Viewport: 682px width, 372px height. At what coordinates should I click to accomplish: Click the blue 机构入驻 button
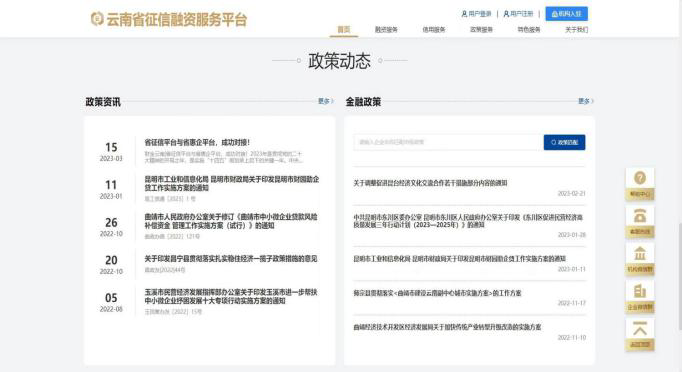click(566, 14)
